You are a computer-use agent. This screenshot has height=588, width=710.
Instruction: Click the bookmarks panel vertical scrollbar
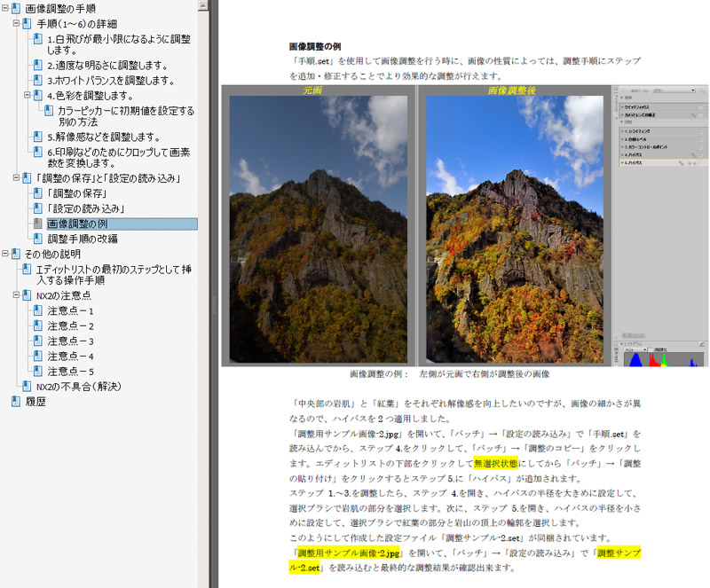point(204,266)
